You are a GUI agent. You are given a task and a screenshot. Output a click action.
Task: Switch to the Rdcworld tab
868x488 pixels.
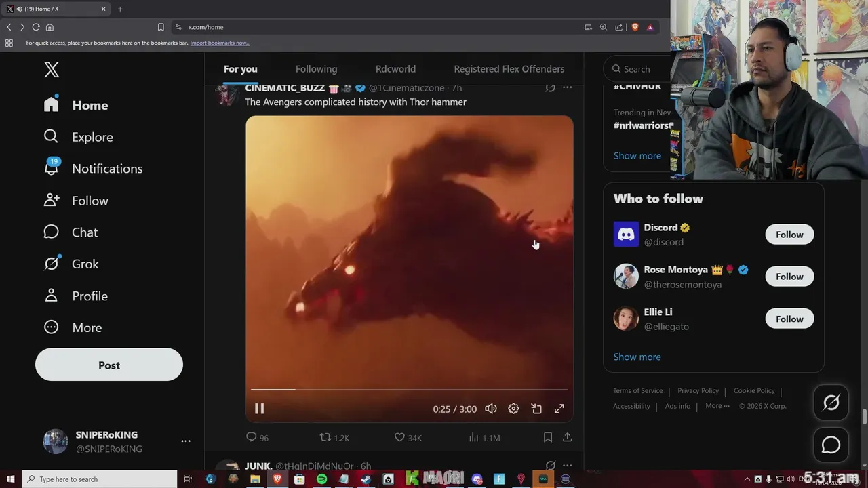[x=395, y=69]
